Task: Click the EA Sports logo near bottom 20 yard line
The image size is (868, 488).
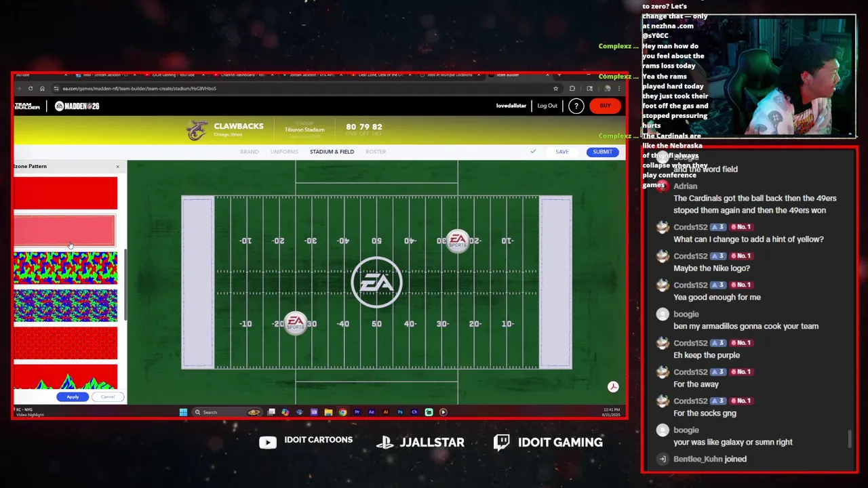Action: tap(296, 323)
